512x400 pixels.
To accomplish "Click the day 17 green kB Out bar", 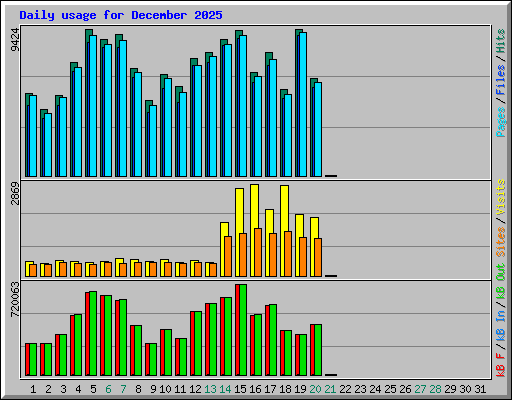I will (x=273, y=340).
